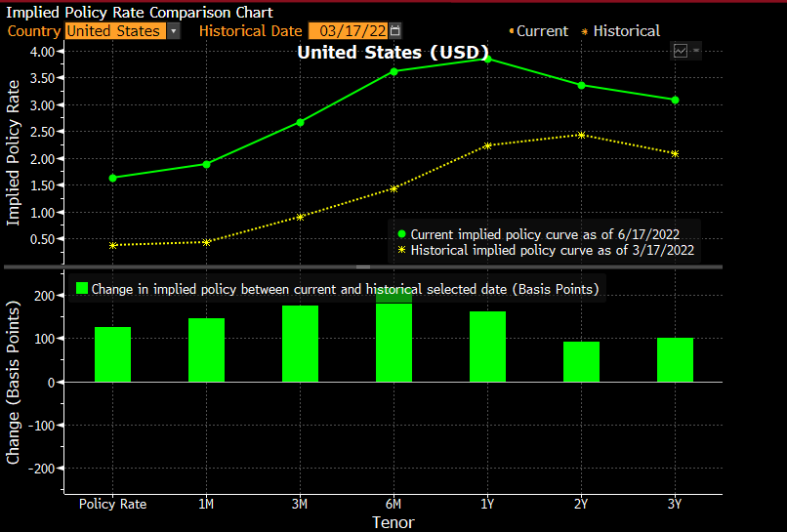Click the Policy Rate tenor label
The image size is (787, 532).
112,504
